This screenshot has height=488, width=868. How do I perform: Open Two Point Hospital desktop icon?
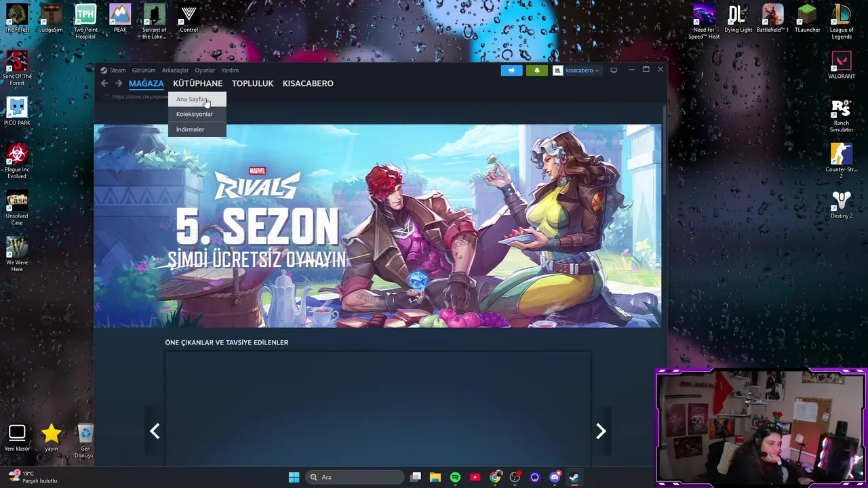click(x=85, y=22)
